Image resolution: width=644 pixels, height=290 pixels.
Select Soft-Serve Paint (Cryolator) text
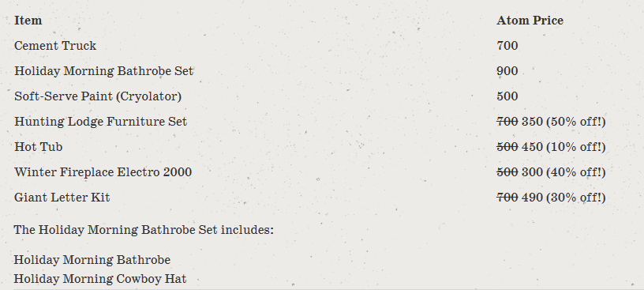(x=98, y=96)
